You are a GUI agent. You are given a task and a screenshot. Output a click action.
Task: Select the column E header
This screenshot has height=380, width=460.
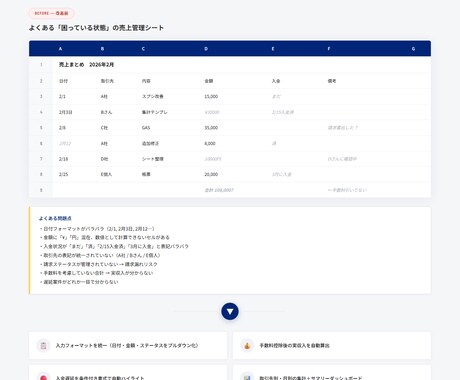273,49
